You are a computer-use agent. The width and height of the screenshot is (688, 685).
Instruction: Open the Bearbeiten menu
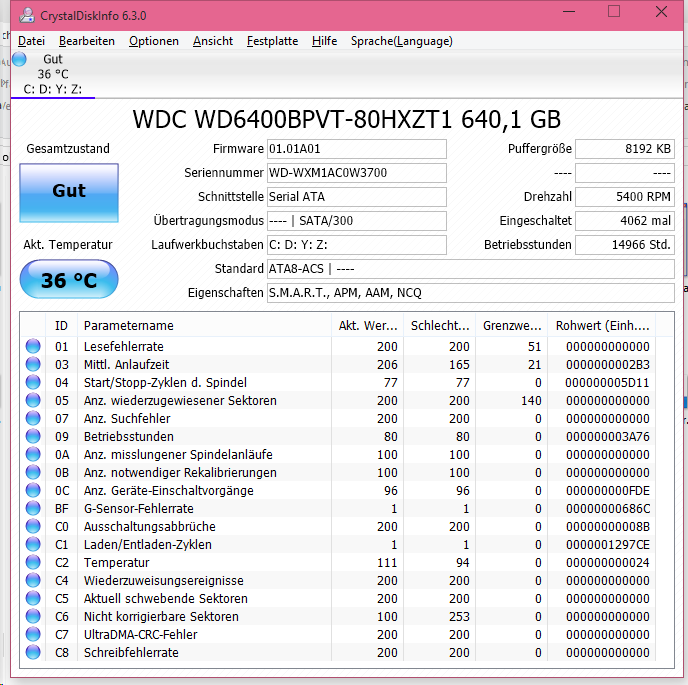coord(86,41)
